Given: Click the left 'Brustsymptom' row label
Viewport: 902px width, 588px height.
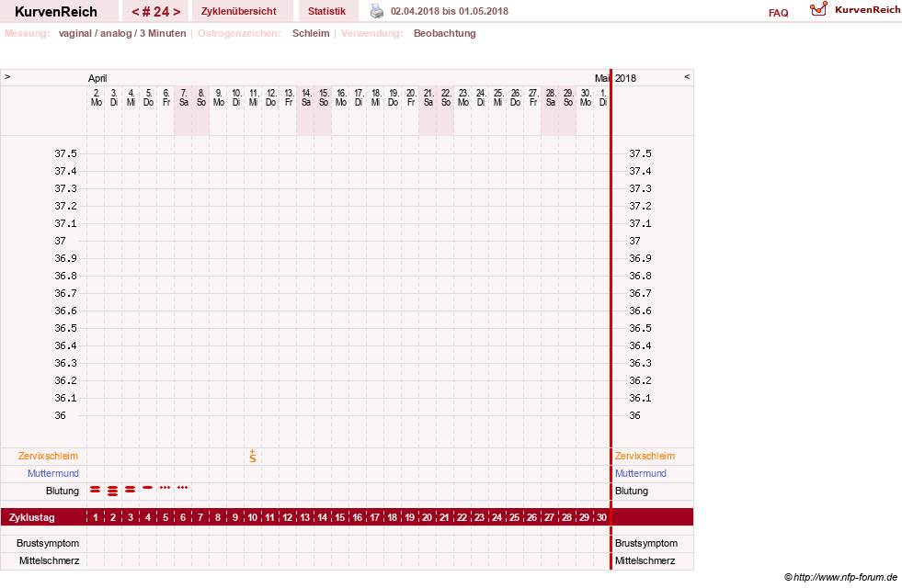Looking at the screenshot, I should (x=48, y=543).
